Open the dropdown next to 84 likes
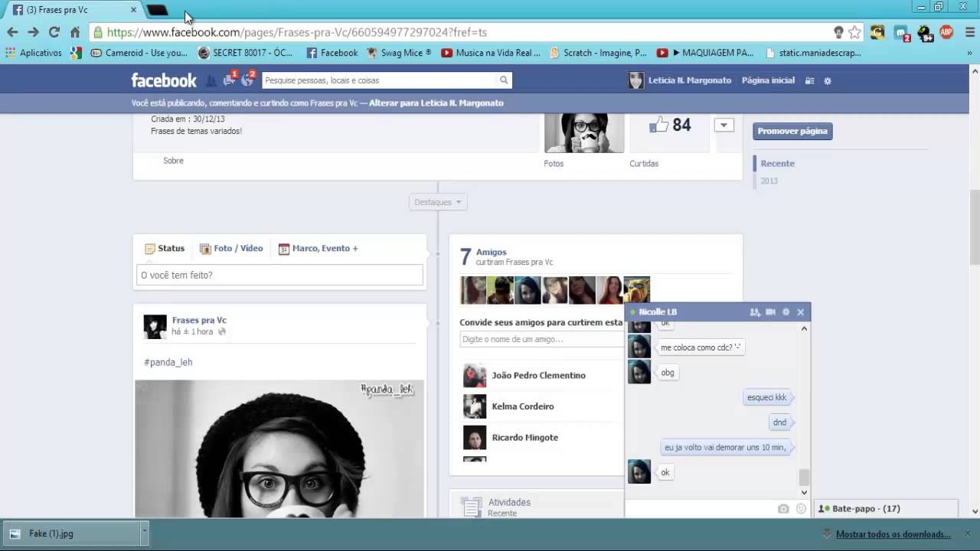 click(x=724, y=126)
